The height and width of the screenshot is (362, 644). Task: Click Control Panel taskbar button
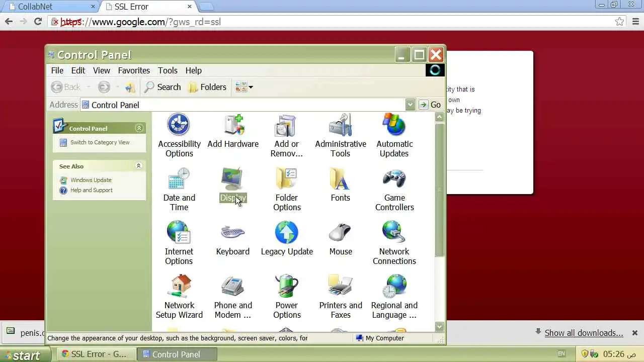point(177,354)
